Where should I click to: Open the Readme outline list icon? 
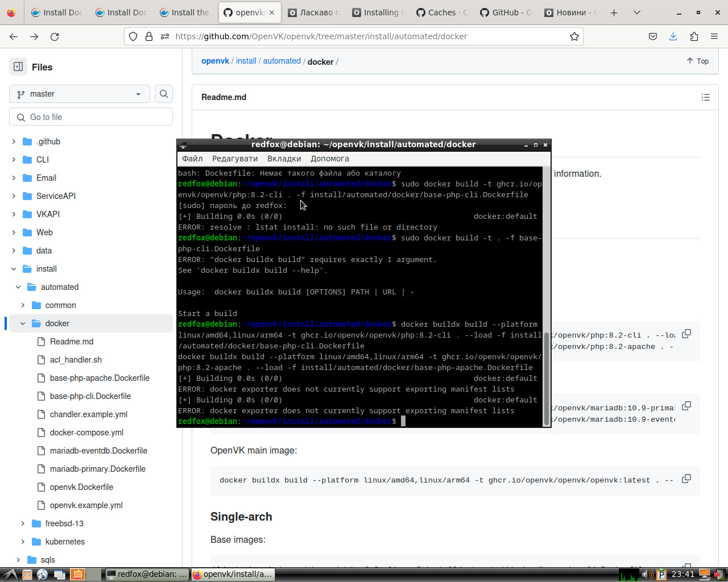(705, 97)
